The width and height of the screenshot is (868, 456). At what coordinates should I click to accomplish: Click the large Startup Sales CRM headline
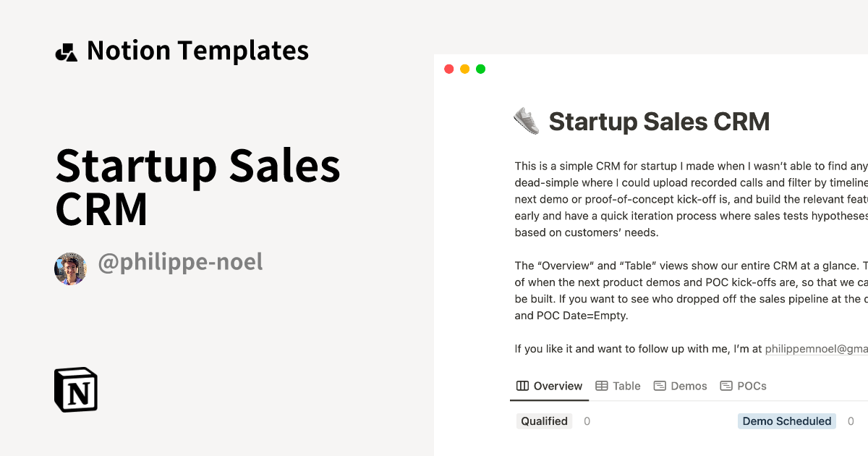point(197,187)
